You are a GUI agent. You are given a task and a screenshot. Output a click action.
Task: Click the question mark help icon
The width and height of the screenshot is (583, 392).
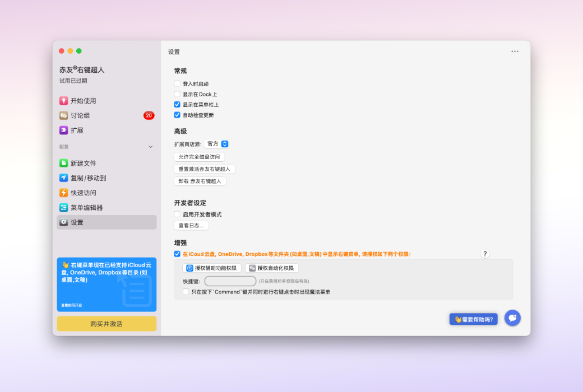coord(485,254)
